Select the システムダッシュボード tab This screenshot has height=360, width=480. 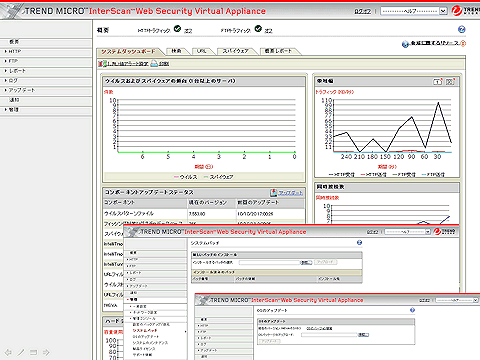point(128,52)
